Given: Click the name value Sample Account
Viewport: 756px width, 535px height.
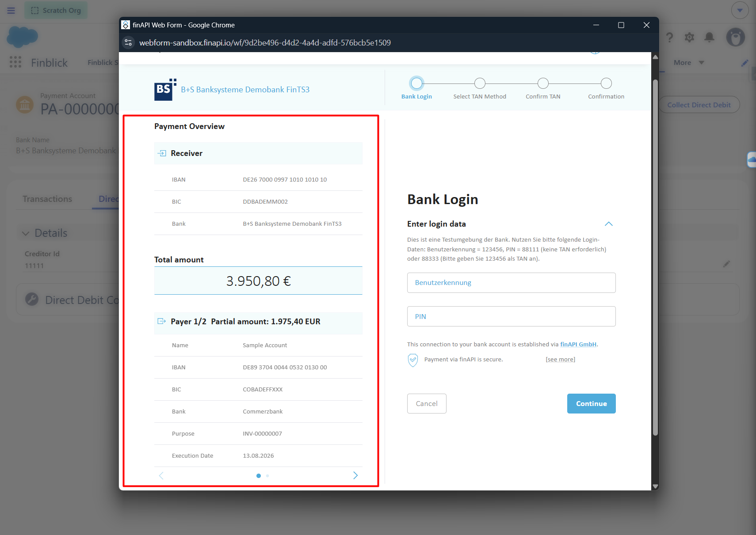Looking at the screenshot, I should (265, 345).
